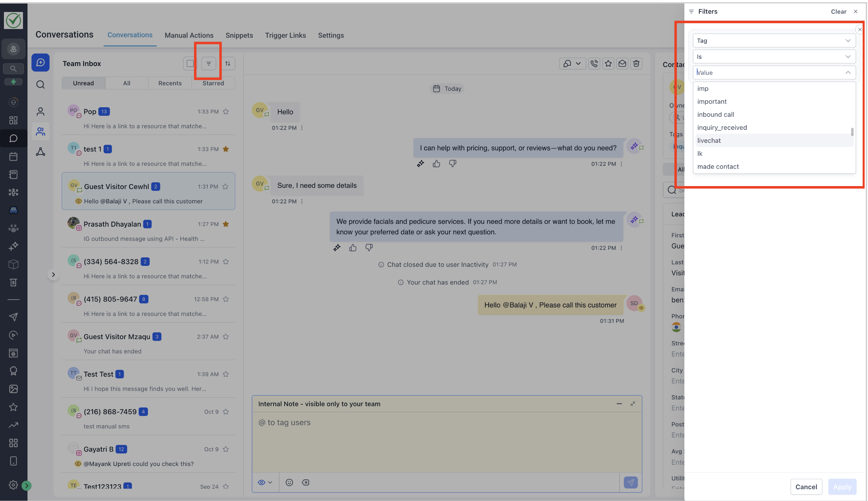
Task: Tick the select-all checkbox in Team Inbox
Action: coord(190,63)
